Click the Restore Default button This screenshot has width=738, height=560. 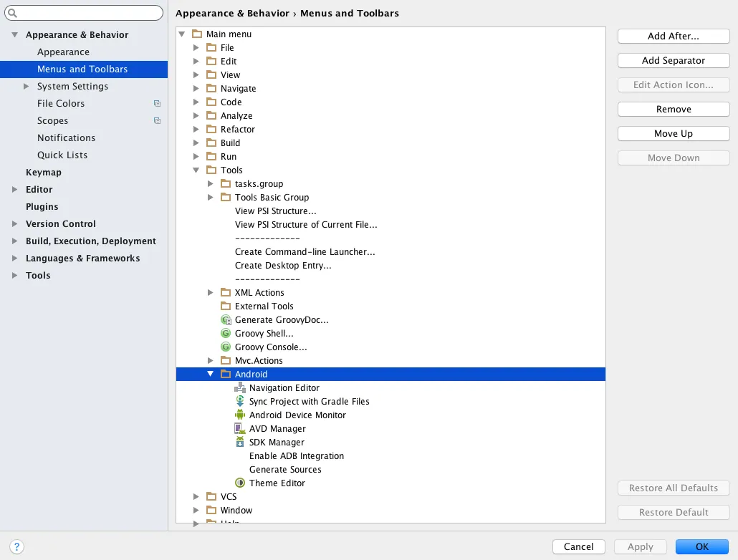(674, 513)
